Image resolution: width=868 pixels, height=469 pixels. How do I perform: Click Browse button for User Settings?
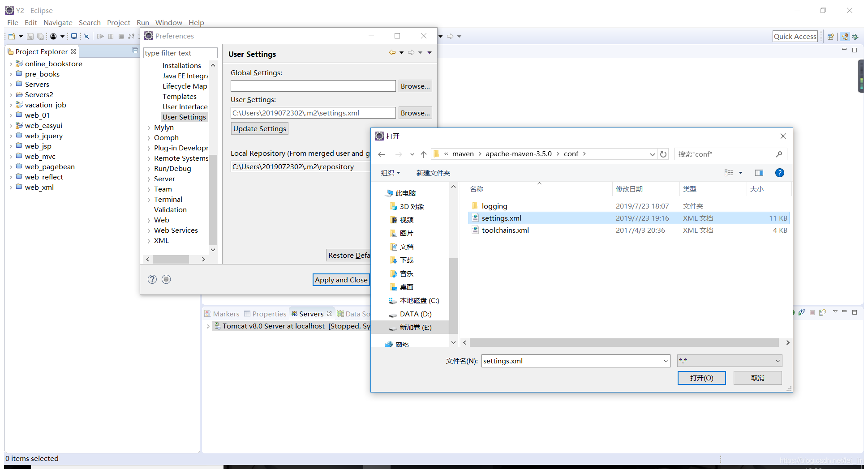[415, 113]
